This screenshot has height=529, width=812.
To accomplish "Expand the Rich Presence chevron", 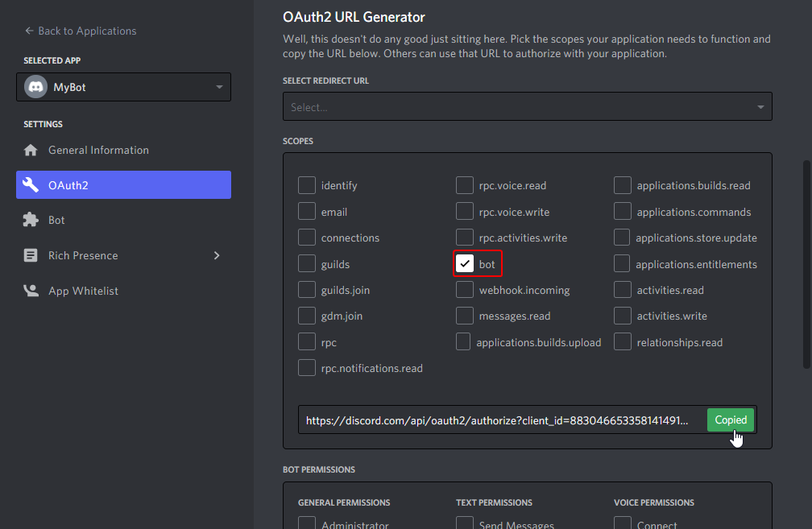I will (217, 255).
